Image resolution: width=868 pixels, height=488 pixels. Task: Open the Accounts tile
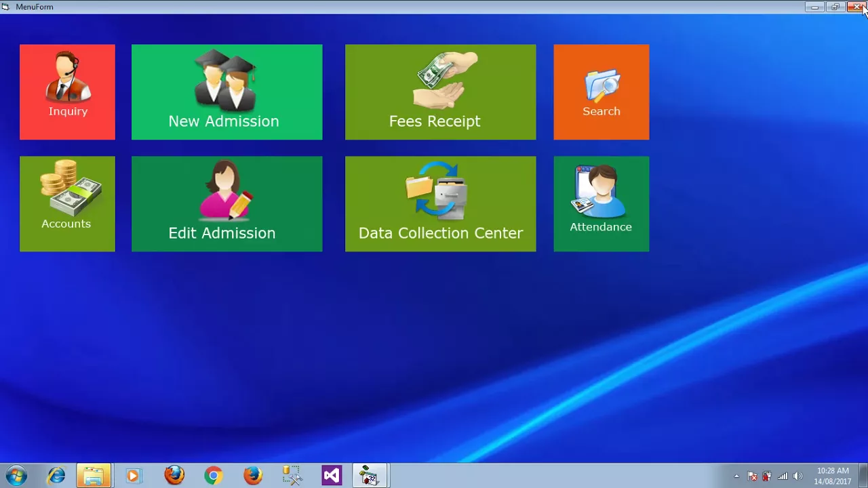[67, 204]
